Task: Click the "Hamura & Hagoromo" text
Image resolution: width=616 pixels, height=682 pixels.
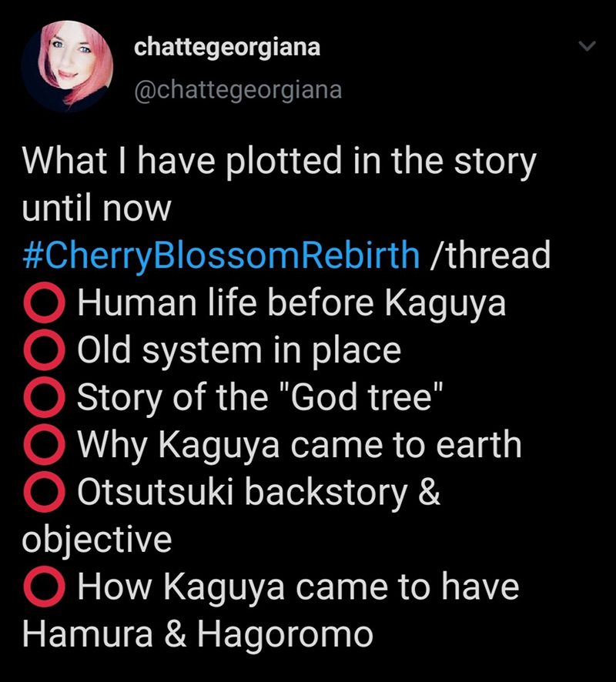Action: (197, 634)
